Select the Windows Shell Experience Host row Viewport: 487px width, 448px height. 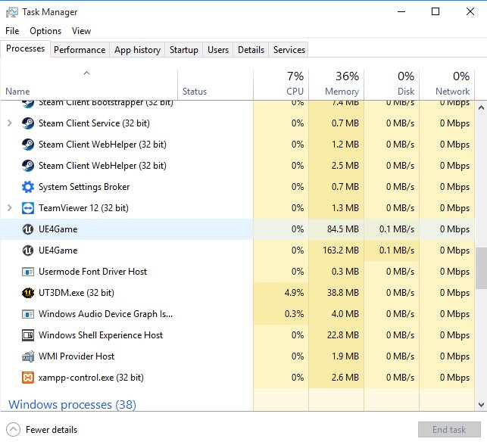tap(238, 335)
